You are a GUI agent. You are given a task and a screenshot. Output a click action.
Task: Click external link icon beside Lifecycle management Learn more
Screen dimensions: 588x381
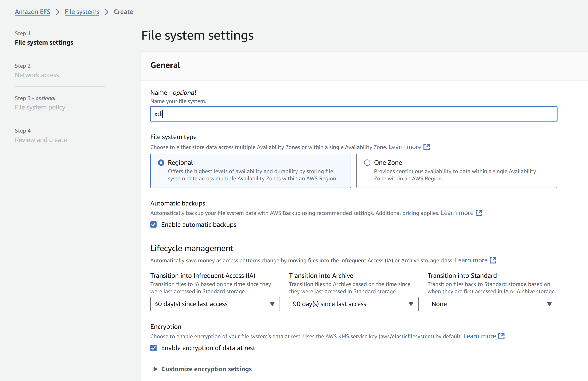[x=493, y=260]
